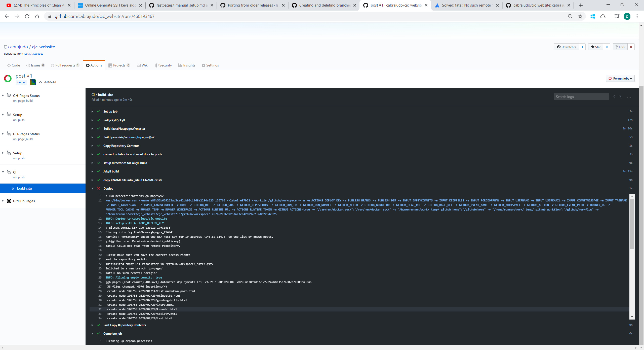Open log options via ellipsis icon
This screenshot has width=644, height=350.
(x=629, y=97)
